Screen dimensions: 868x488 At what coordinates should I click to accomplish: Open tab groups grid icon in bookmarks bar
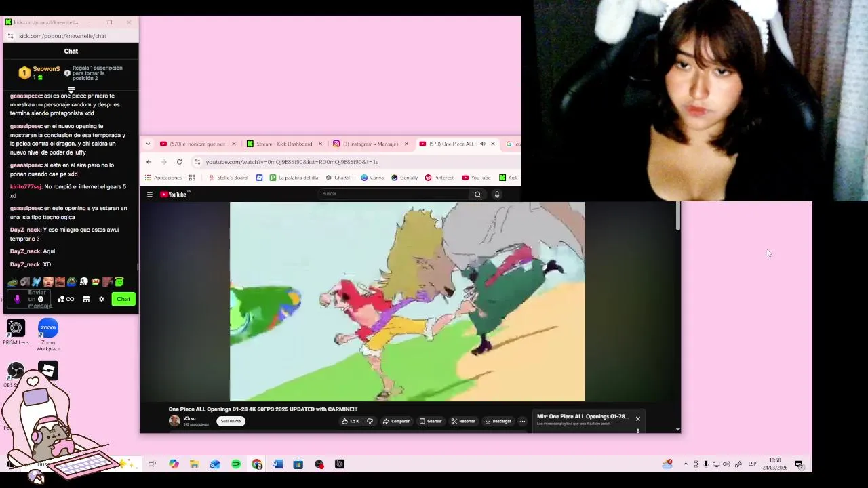pos(192,178)
